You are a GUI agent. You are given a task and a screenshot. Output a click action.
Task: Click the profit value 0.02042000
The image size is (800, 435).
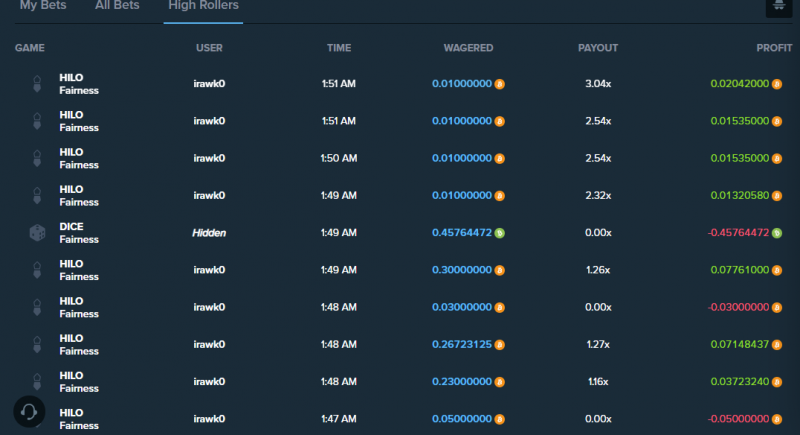[739, 84]
